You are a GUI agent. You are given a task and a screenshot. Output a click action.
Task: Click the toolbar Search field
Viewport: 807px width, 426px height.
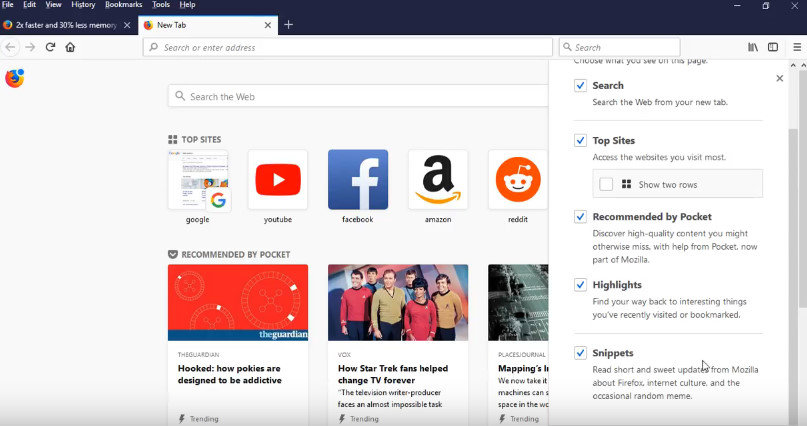tap(620, 47)
